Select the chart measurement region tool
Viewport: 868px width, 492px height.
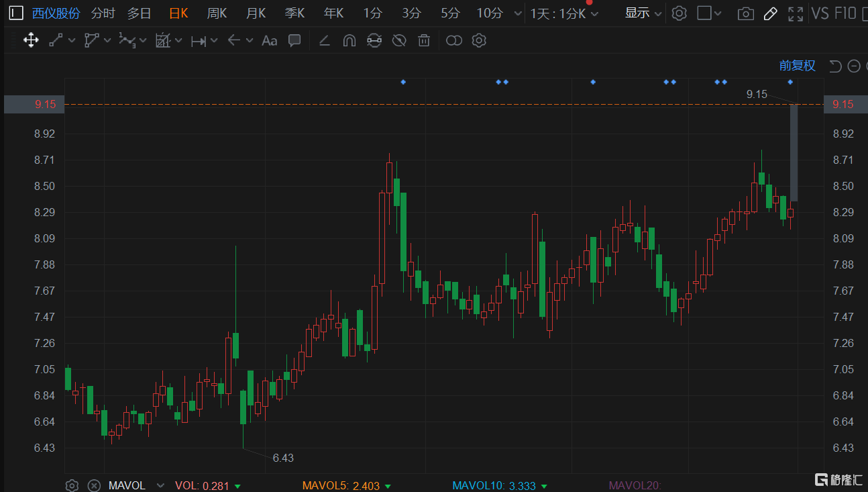pyautogui.click(x=163, y=40)
